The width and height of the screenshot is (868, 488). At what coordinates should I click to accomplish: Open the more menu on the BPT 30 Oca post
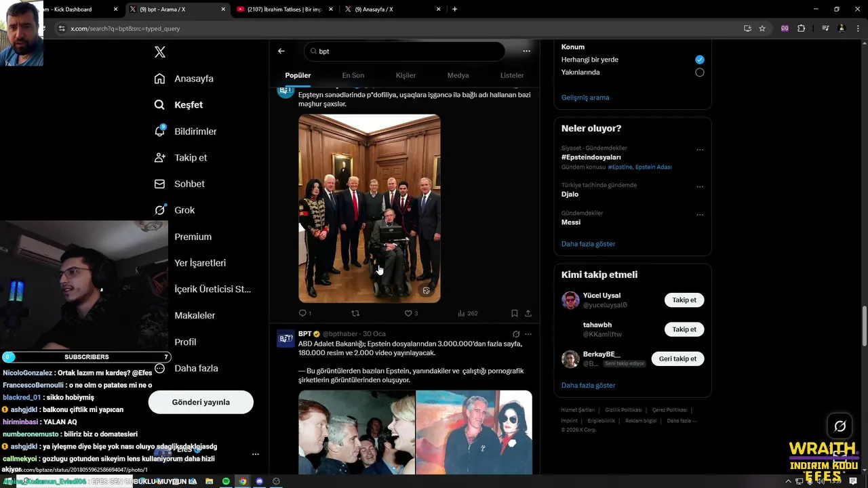(x=528, y=334)
